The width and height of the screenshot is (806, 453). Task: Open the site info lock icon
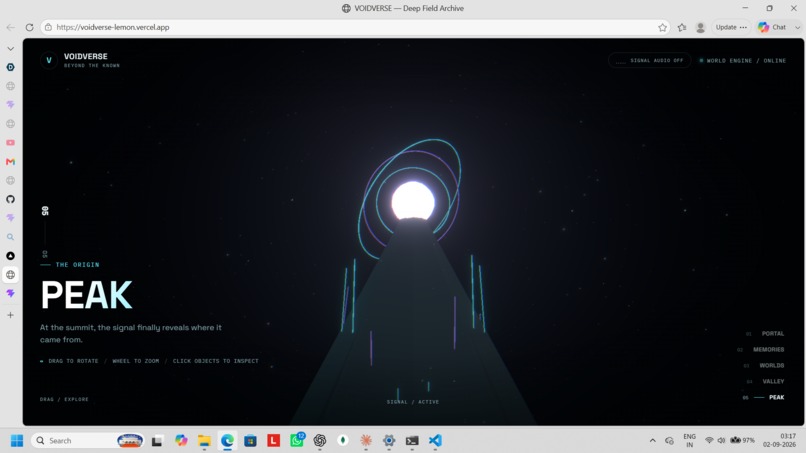tap(48, 27)
